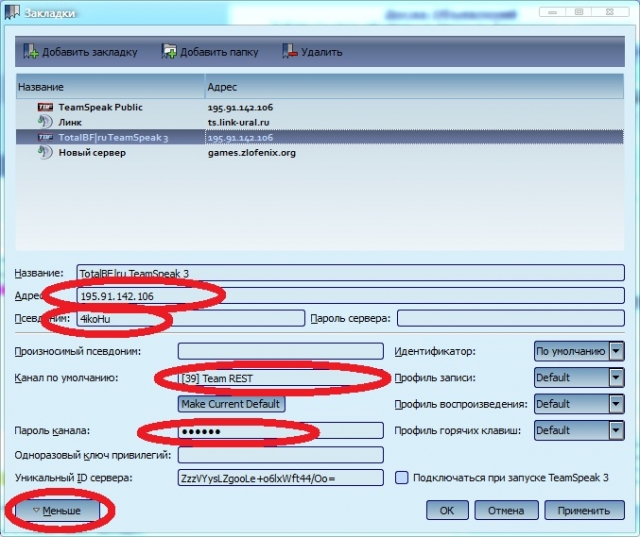Open the Профиль горячих клавиш dropdown
This screenshot has width=640, height=537.
[579, 430]
